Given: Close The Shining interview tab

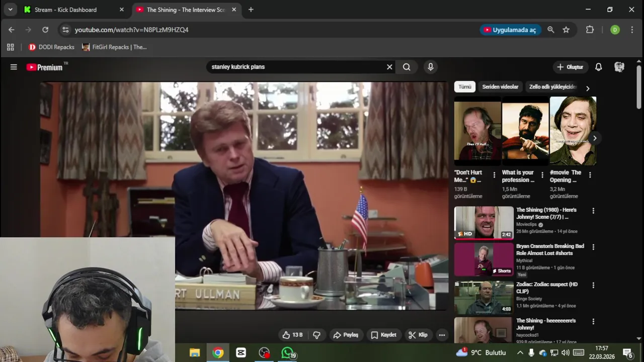Looking at the screenshot, I should (234, 10).
